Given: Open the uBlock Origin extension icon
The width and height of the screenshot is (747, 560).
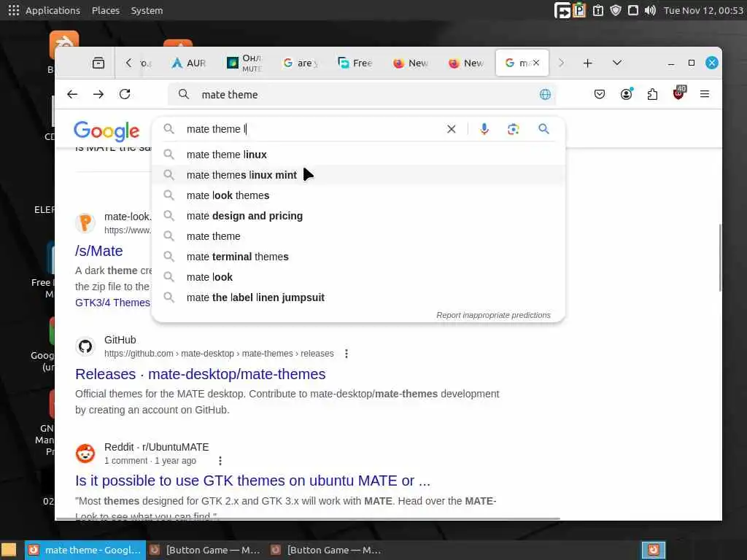Looking at the screenshot, I should (x=679, y=93).
